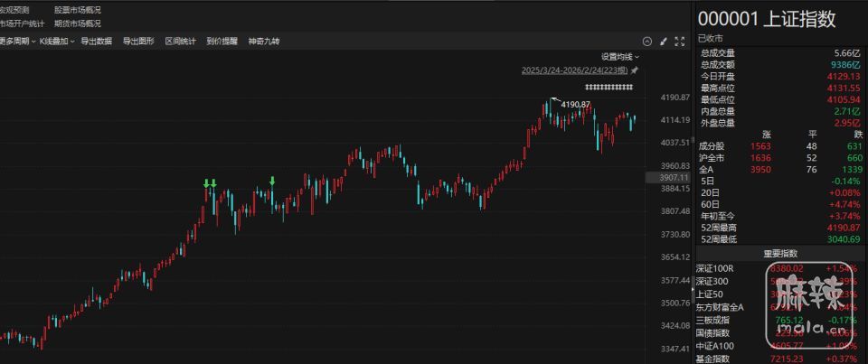Open 期货市场概况 menu item

click(78, 23)
